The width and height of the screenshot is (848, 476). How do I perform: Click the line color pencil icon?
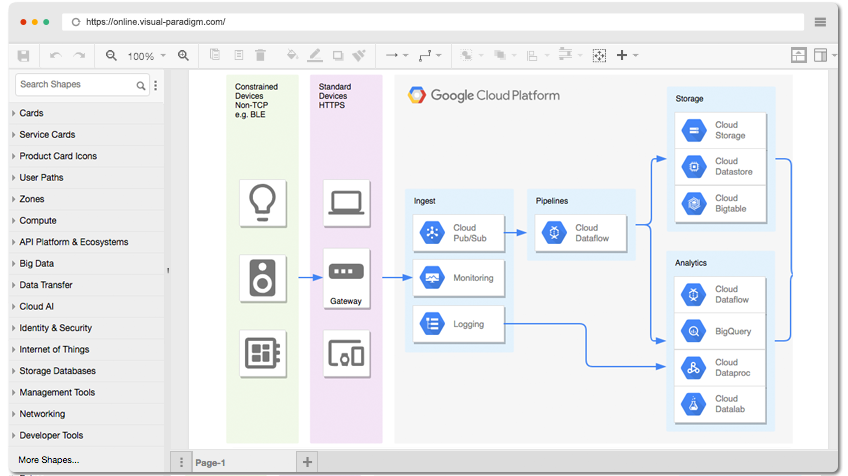(x=315, y=55)
